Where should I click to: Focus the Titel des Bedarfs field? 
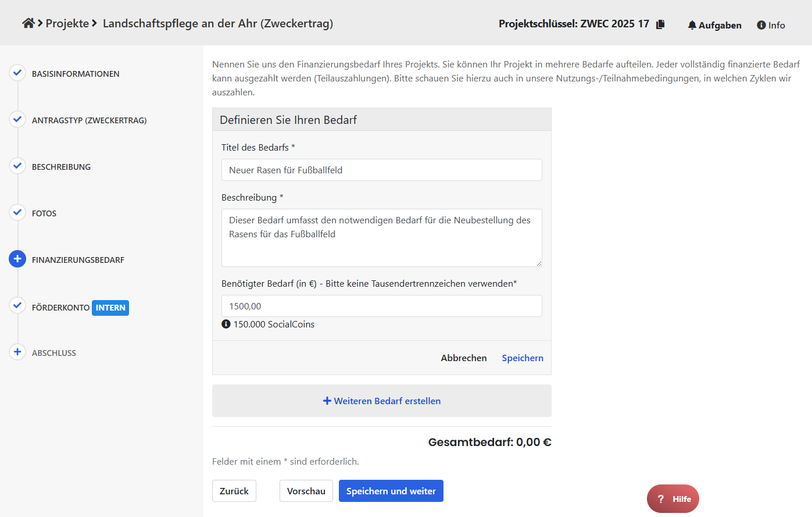[381, 170]
